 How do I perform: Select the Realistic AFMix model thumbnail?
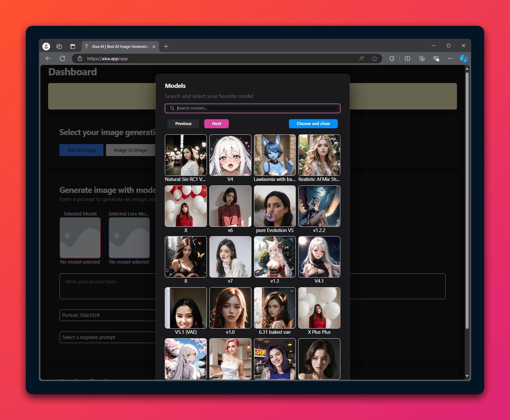(319, 155)
